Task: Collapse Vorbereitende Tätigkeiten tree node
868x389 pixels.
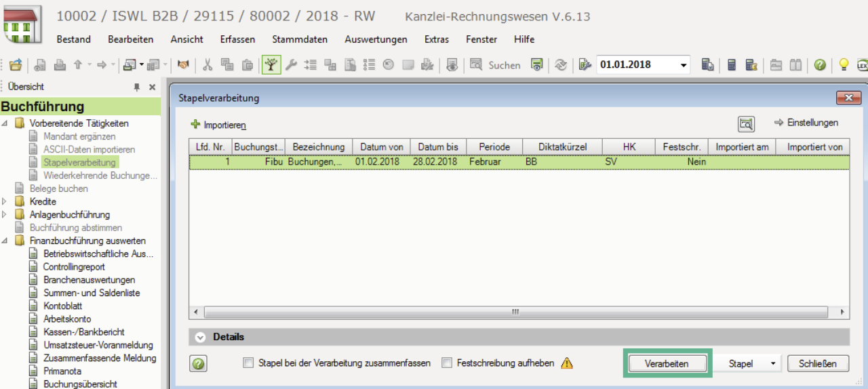Action: [5, 123]
